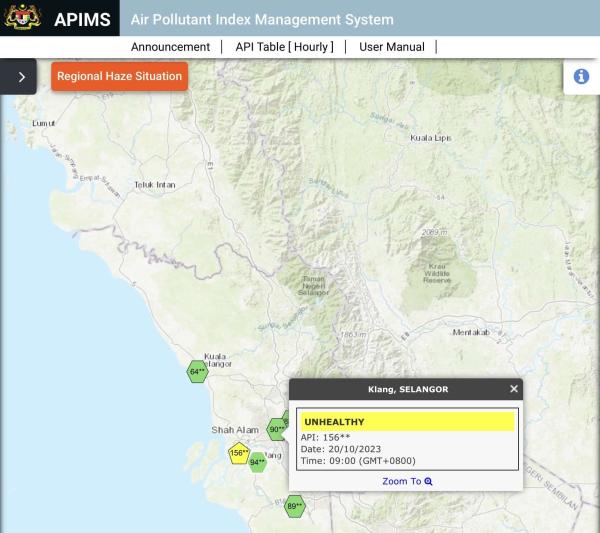Screen dimensions: 600x533
Task: Click the Zoom To link in popup
Action: click(406, 481)
